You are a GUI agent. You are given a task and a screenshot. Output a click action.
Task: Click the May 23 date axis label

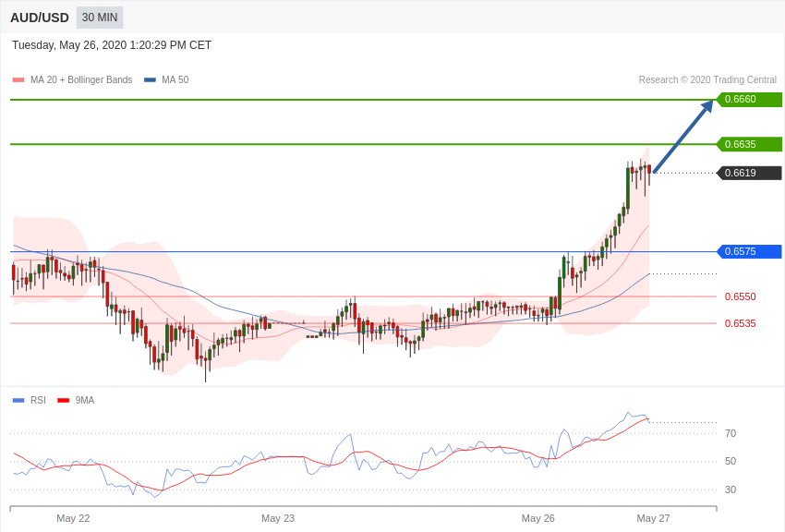tap(278, 518)
